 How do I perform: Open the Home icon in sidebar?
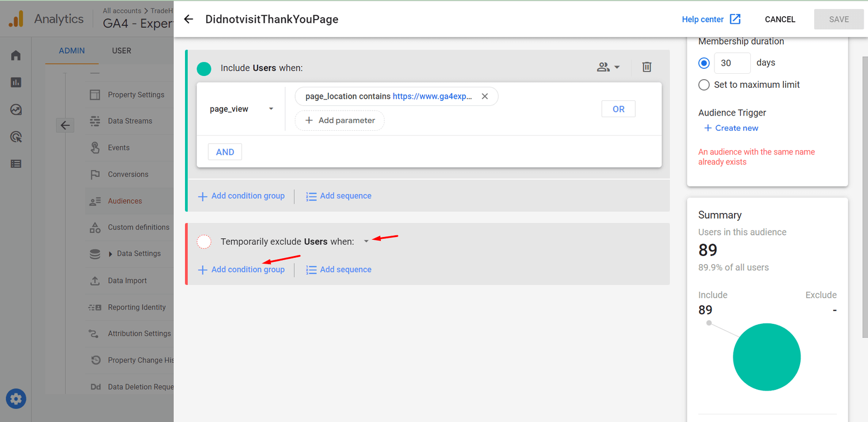pyautogui.click(x=16, y=55)
